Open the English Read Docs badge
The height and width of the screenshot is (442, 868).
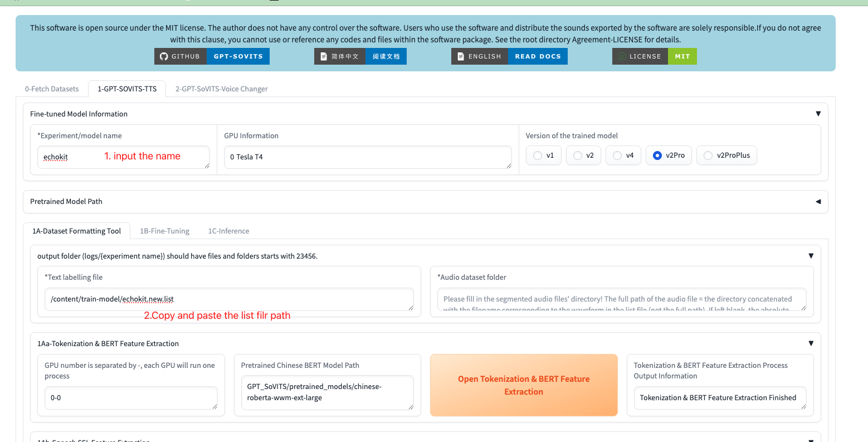coord(509,56)
